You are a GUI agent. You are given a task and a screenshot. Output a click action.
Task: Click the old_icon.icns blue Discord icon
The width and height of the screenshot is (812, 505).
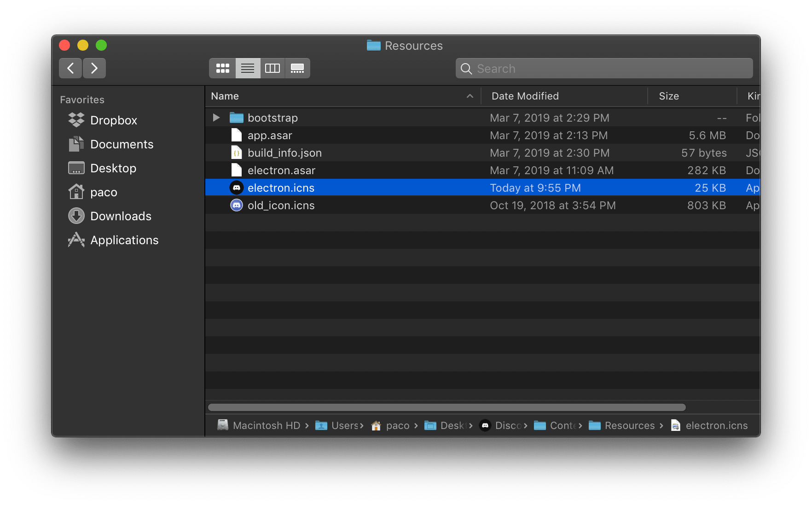(x=236, y=205)
